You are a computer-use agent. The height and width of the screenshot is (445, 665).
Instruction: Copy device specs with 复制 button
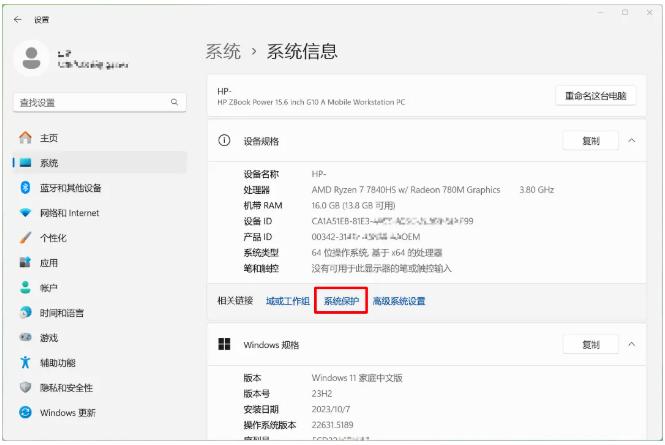pos(590,141)
